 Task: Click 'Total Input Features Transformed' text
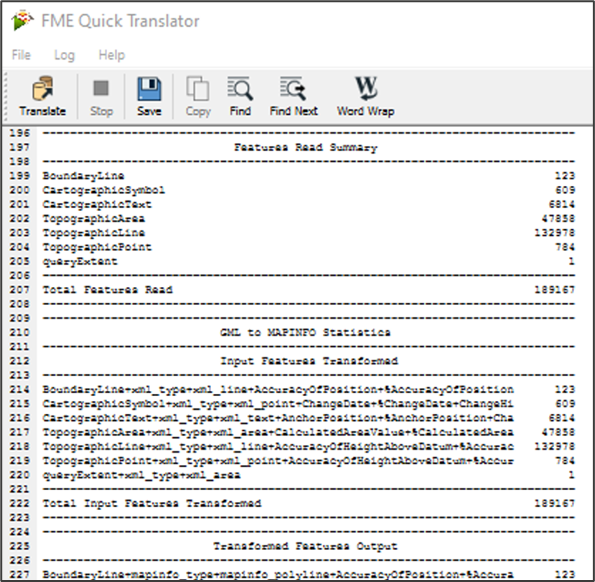point(152,503)
